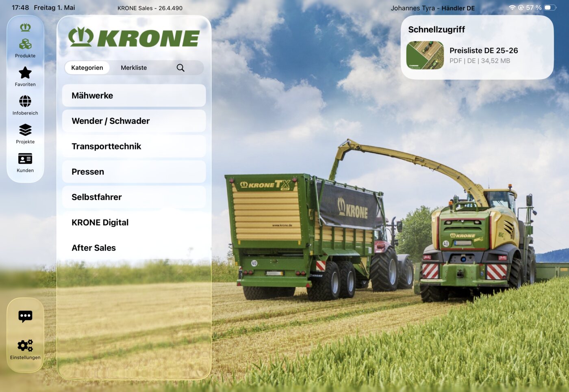This screenshot has height=392, width=569.
Task: Click the search magnifier icon
Action: click(180, 68)
